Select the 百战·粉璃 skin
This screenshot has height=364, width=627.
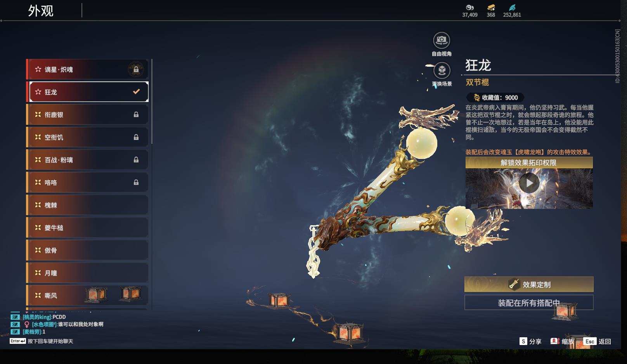tap(87, 160)
